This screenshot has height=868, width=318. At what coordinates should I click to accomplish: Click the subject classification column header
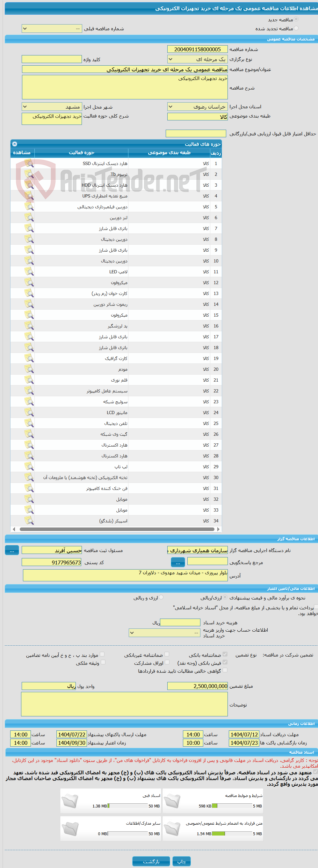[x=169, y=153]
